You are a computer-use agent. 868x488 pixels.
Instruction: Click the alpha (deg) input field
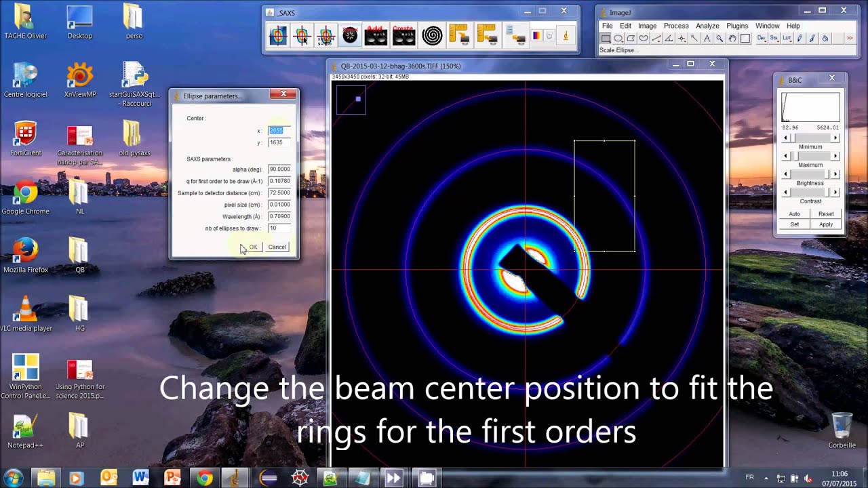tap(279, 169)
